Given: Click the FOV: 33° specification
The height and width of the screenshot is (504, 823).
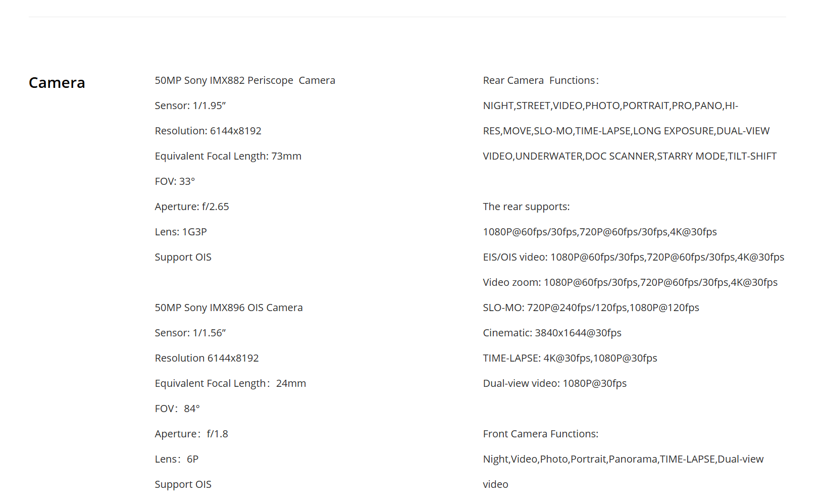Looking at the screenshot, I should pyautogui.click(x=175, y=181).
